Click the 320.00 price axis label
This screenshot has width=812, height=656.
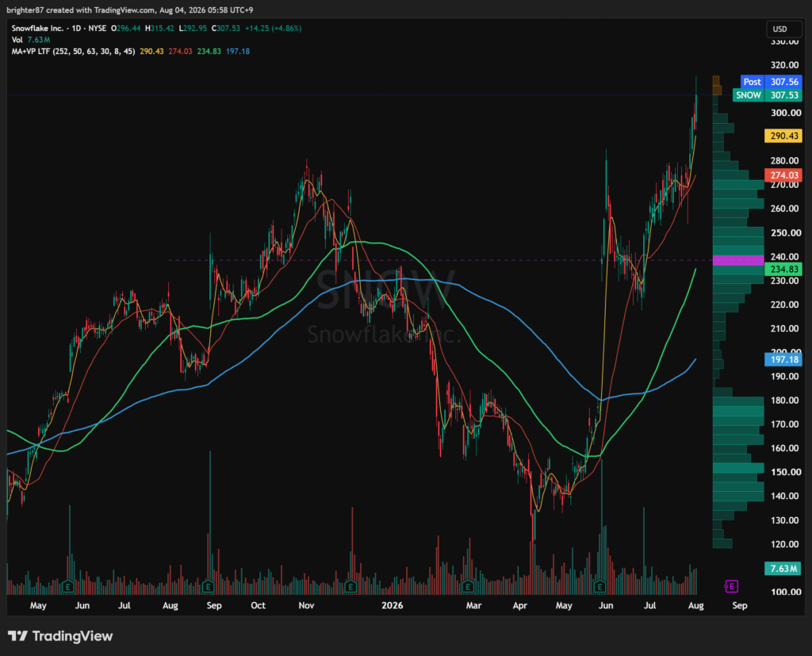click(x=784, y=65)
